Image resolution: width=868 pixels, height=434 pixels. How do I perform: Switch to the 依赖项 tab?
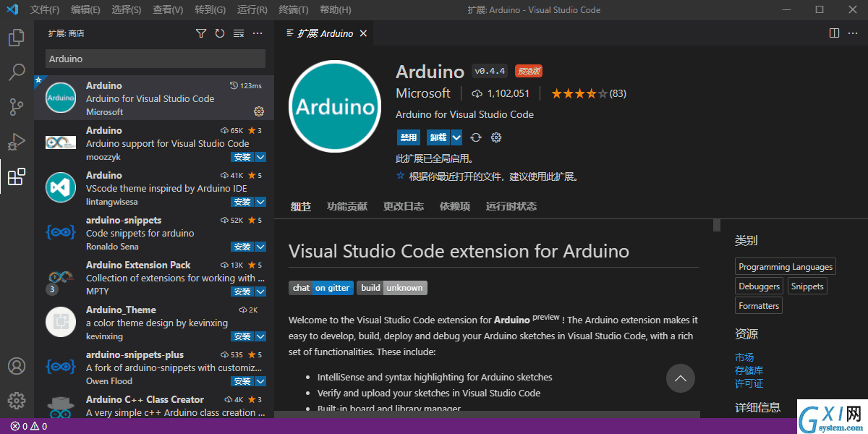[x=455, y=206]
